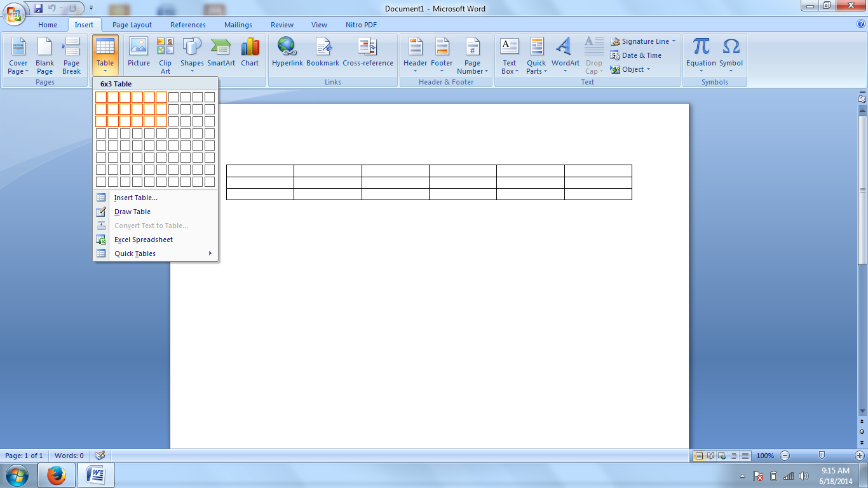Expand Cover Page gallery
868x488 pixels.
[18, 56]
